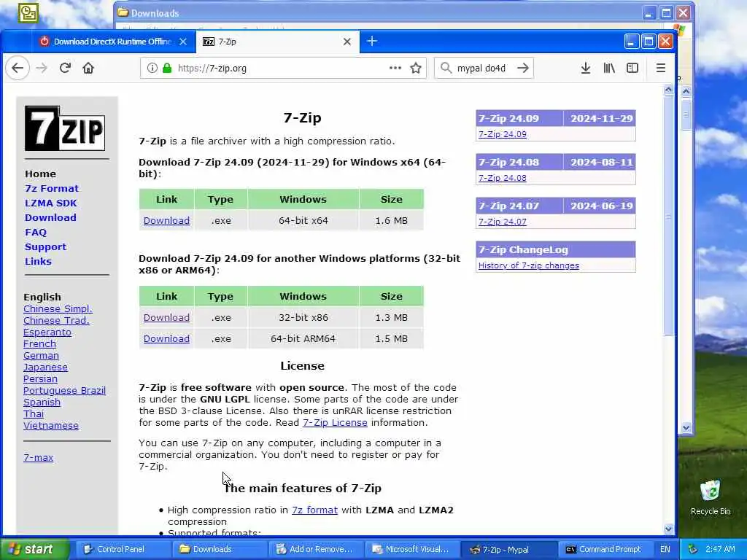
Task: Toggle the sidebar view icon
Action: [632, 68]
